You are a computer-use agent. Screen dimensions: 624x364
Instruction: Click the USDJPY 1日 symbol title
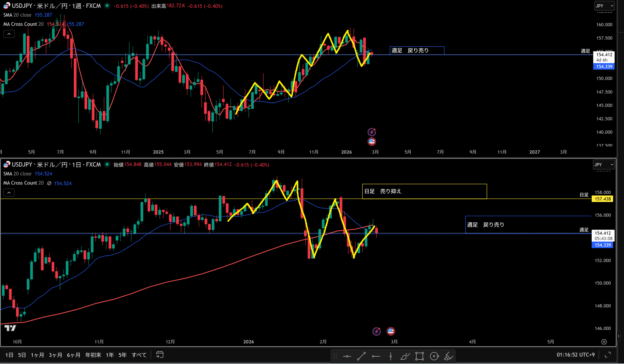pos(56,164)
